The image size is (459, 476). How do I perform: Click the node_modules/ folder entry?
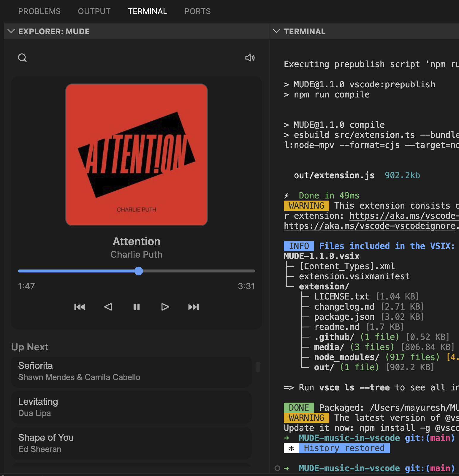(347, 357)
